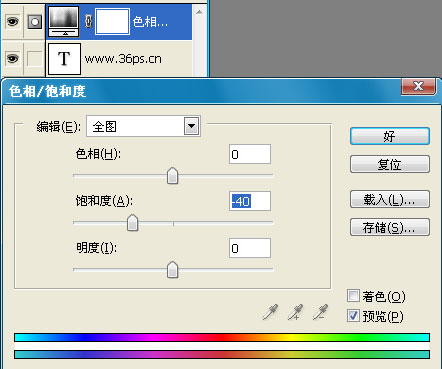Click empty link box on www.36ps.cn layer

click(x=35, y=59)
